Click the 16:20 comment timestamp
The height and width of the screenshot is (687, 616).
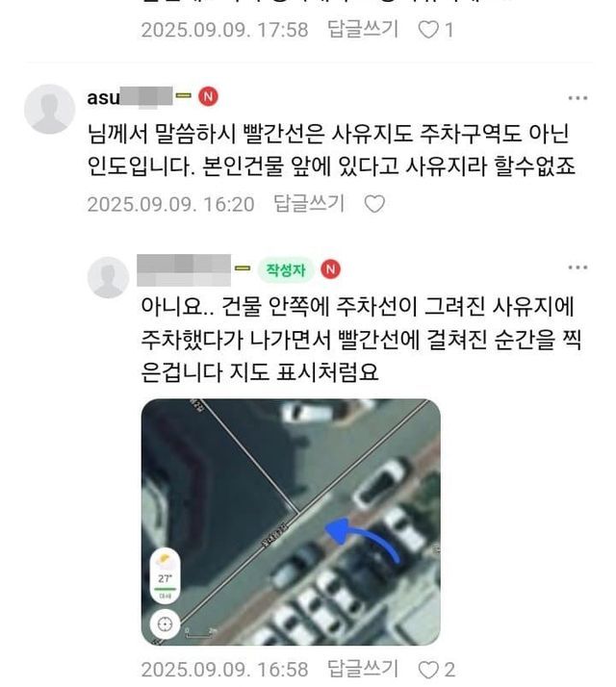170,204
